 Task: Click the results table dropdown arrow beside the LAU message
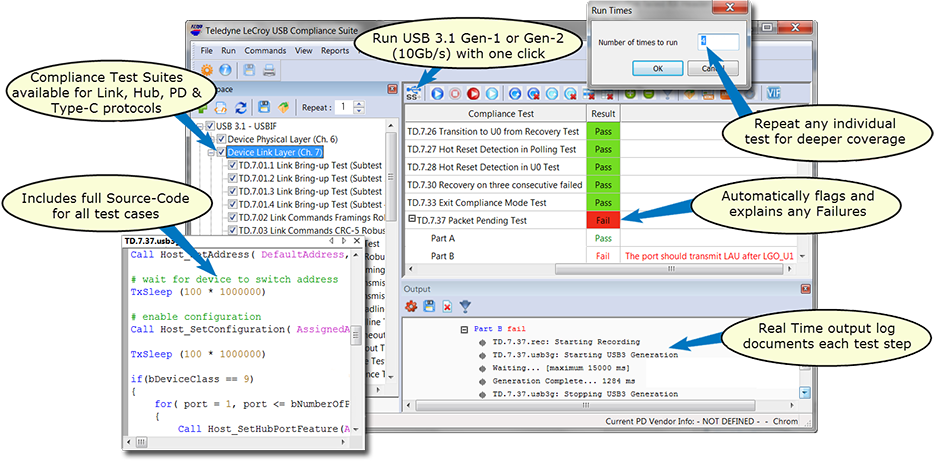tap(803, 256)
